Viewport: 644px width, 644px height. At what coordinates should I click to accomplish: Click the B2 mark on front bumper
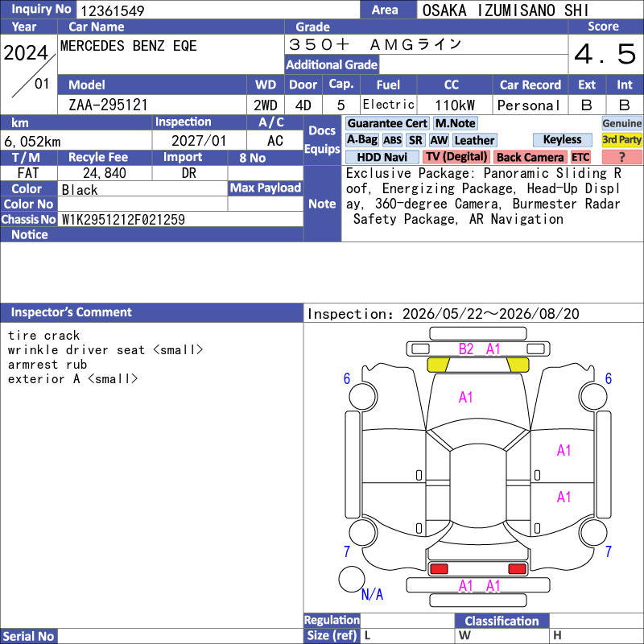pos(466,349)
